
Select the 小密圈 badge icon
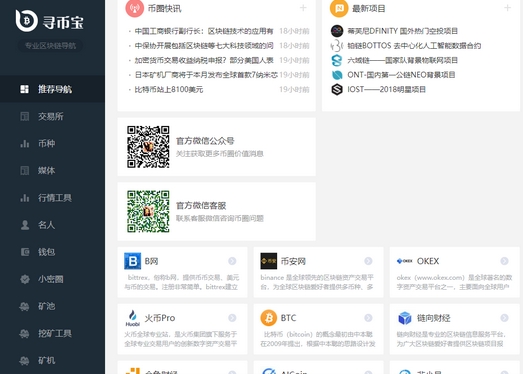click(x=24, y=279)
